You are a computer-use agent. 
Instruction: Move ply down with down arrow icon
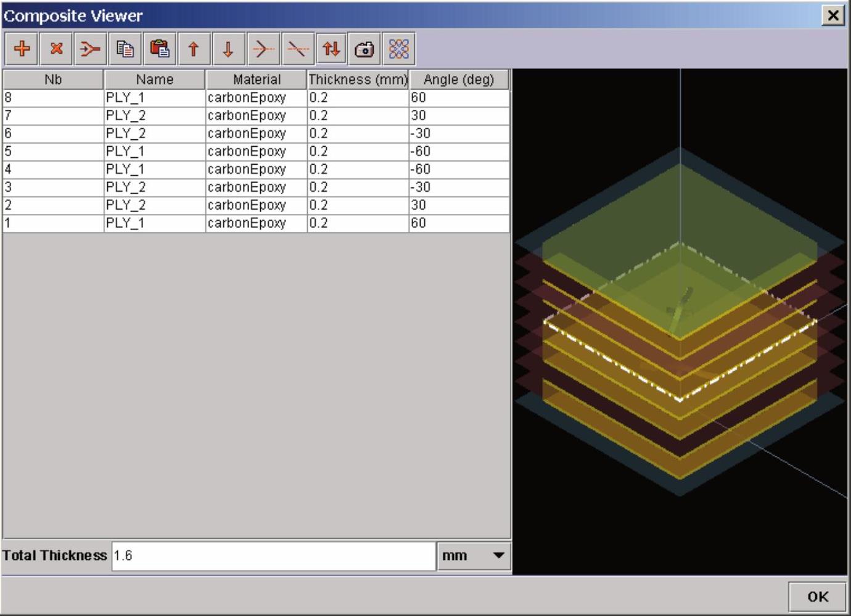tap(228, 49)
